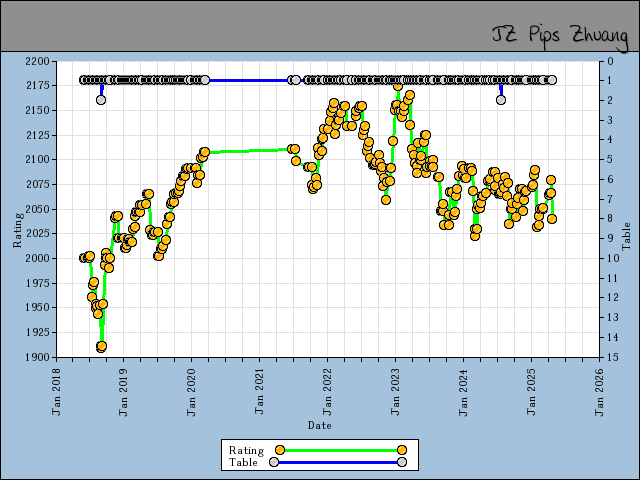This screenshot has width=640, height=480.
Task: Click the 'Date' axis title
Action: click(319, 425)
